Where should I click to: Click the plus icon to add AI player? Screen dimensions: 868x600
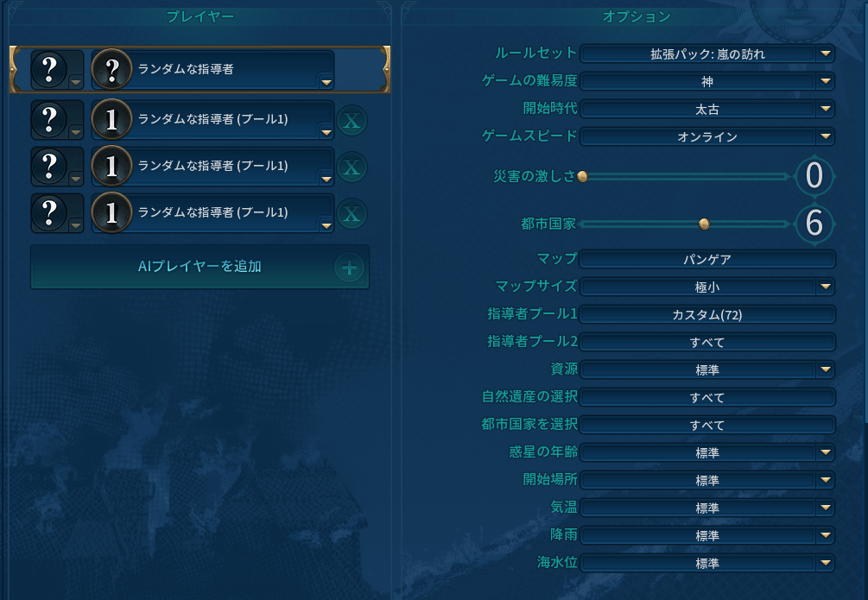pos(350,268)
